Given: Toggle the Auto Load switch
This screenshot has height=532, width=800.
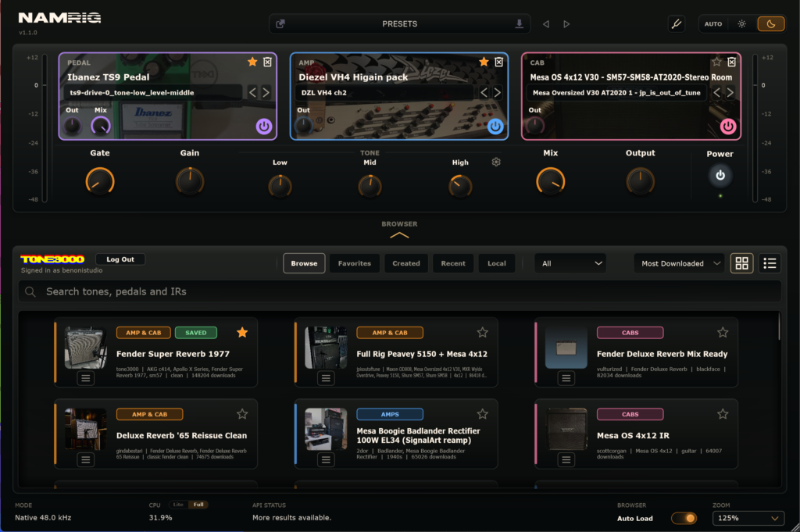Looking at the screenshot, I should coord(684,518).
